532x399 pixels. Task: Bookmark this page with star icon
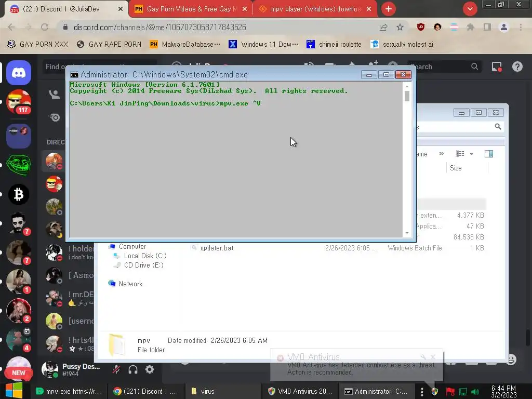click(400, 27)
